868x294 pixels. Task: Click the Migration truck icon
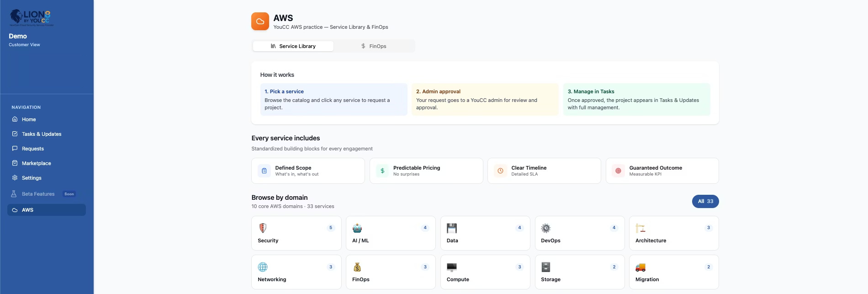click(x=640, y=267)
